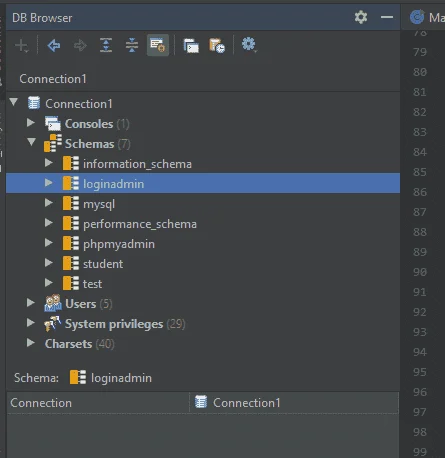The width and height of the screenshot is (445, 458).
Task: Expand the phpmyadmin schema
Action: click(49, 243)
